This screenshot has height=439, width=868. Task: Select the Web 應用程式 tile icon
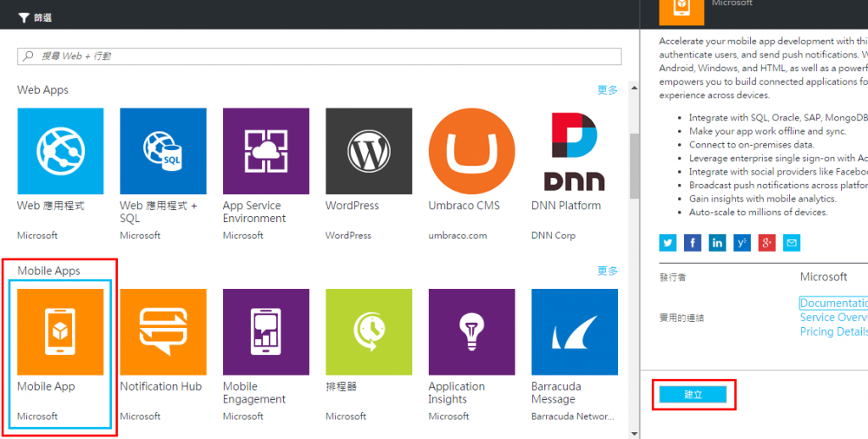tap(60, 151)
